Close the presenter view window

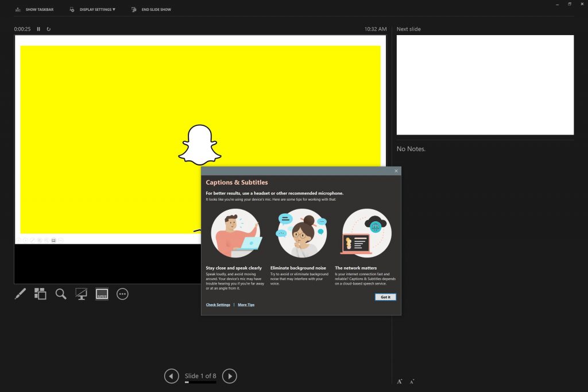[x=582, y=4]
